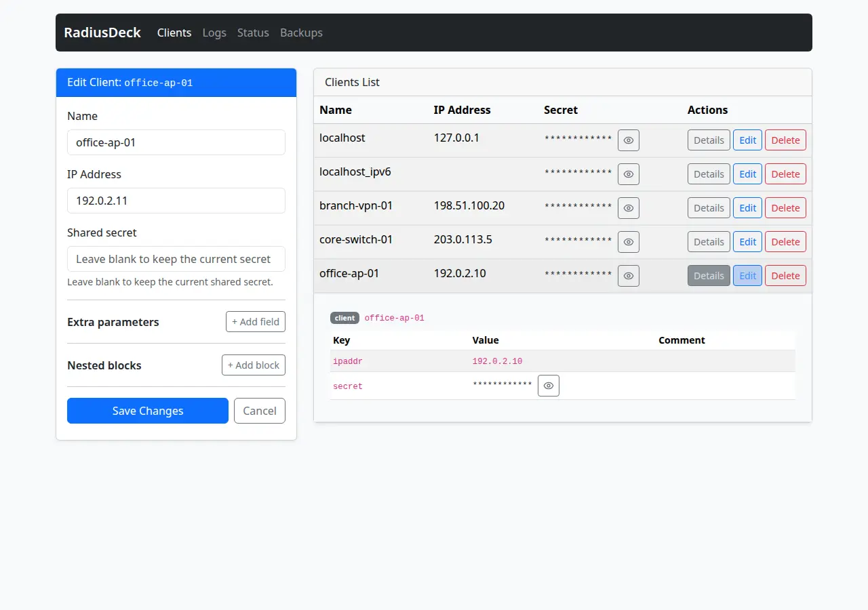Click the Clients List panel header
The image size is (868, 610).
tap(563, 82)
